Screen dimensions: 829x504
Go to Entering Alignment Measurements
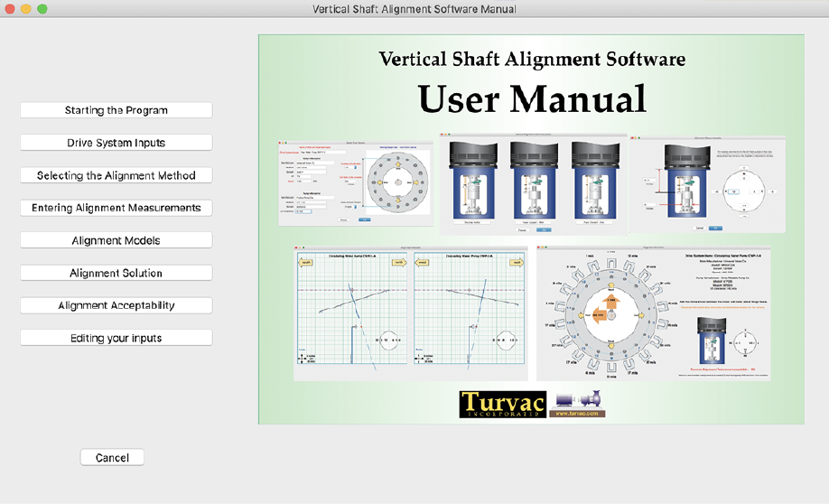[x=116, y=208]
